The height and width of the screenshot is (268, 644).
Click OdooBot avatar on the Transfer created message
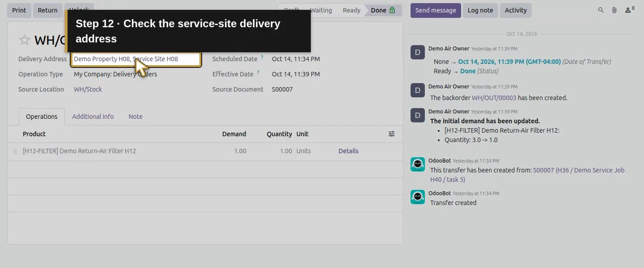[x=418, y=197]
